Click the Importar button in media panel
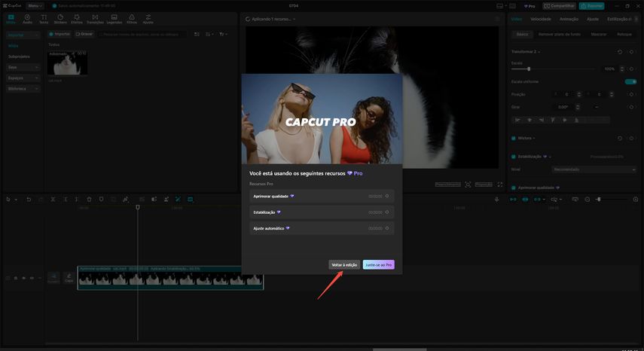The height and width of the screenshot is (351, 644). click(60, 34)
